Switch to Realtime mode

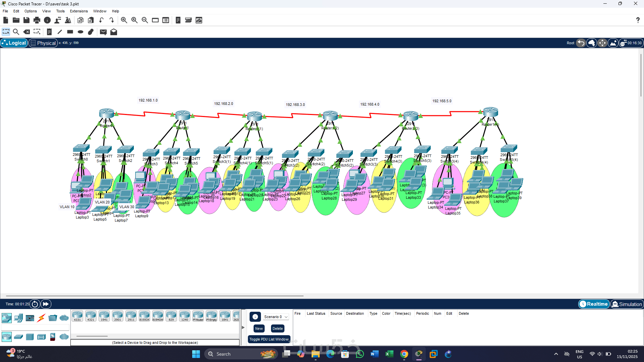594,304
